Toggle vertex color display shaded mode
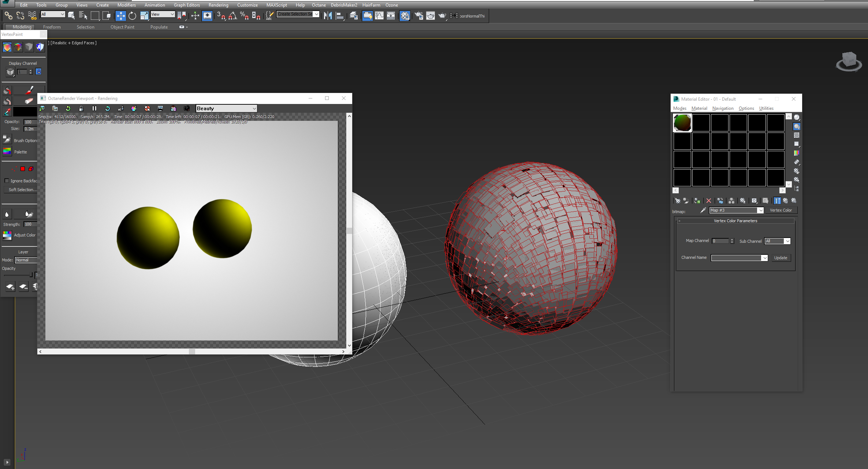Image resolution: width=868 pixels, height=469 pixels. tap(18, 47)
